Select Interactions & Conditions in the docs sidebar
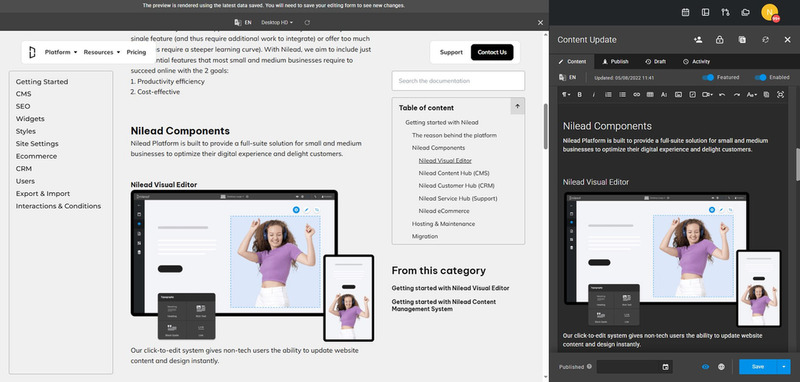The image size is (800, 382). [58, 206]
